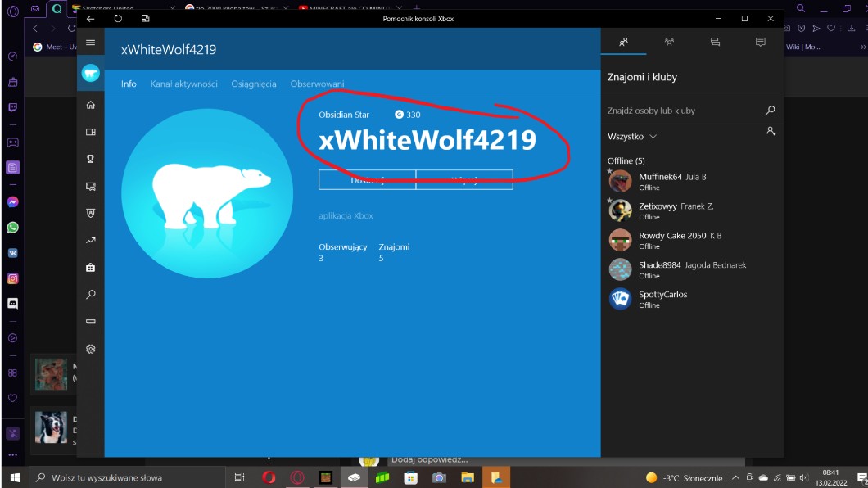Screen dimensions: 868x488
Task: Expand the Wszystko filter dropdown
Action: (632, 137)
